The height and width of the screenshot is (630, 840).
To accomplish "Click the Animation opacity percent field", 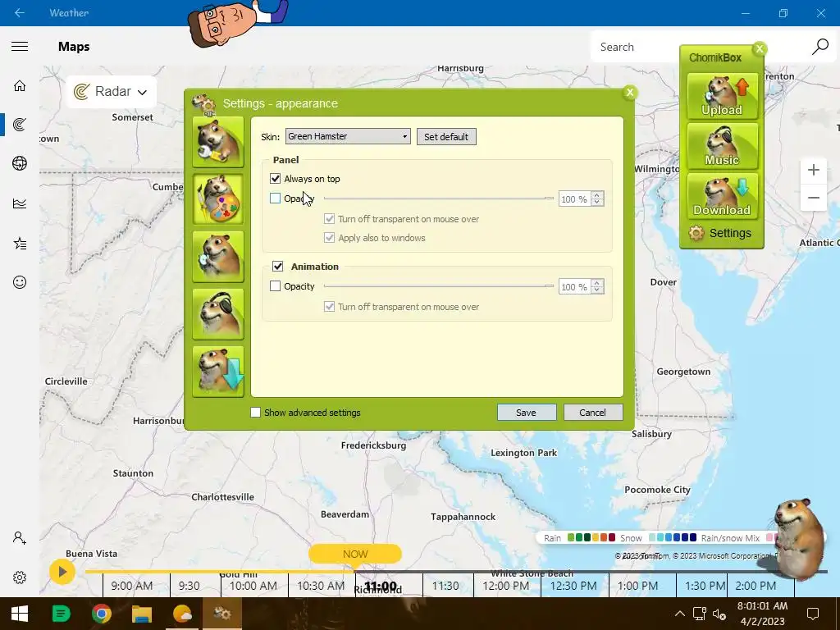I will tap(574, 286).
